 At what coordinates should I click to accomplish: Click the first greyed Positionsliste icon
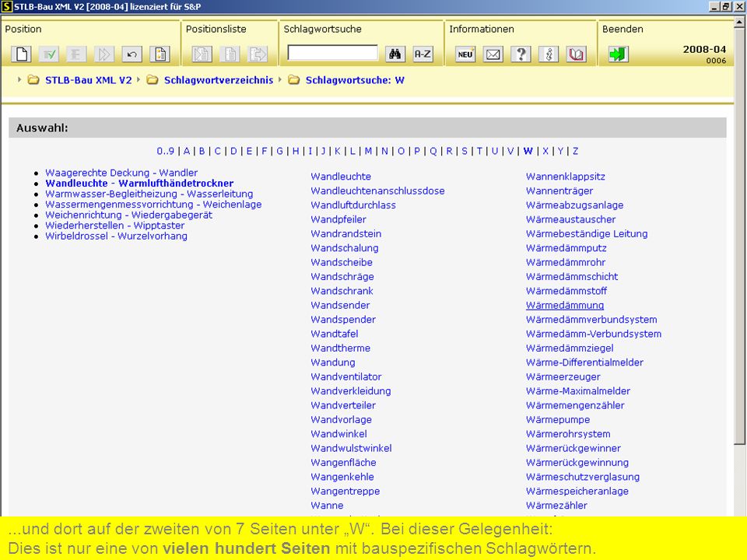pos(202,54)
